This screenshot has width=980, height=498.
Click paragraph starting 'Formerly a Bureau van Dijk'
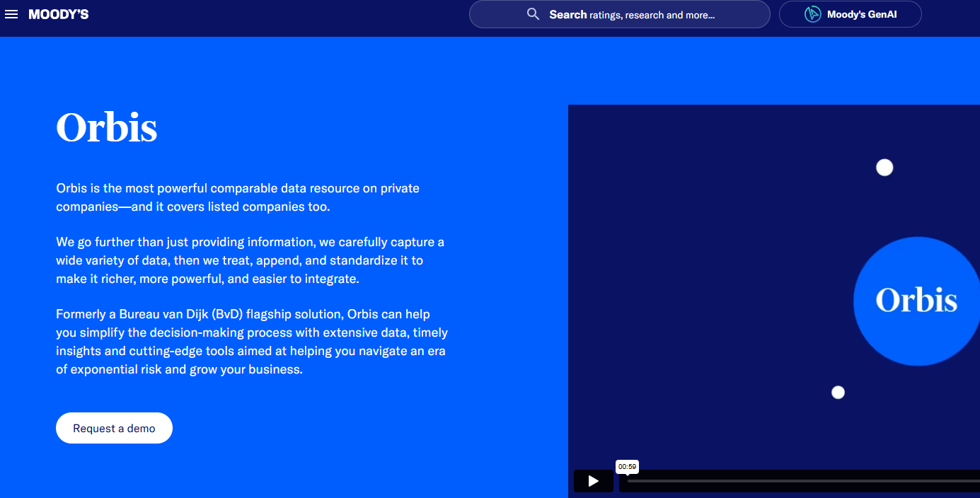click(x=252, y=342)
